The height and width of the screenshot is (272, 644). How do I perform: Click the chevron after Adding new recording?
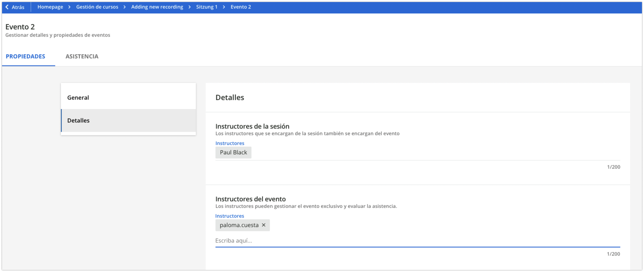[190, 7]
